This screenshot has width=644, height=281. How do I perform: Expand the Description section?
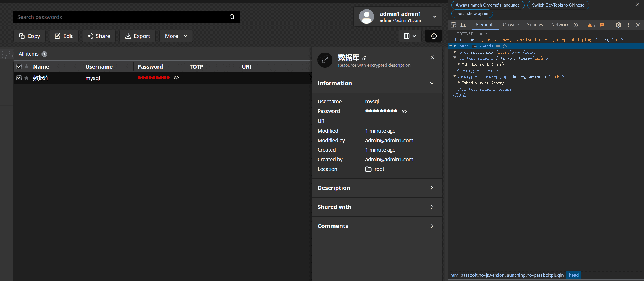(x=432, y=188)
